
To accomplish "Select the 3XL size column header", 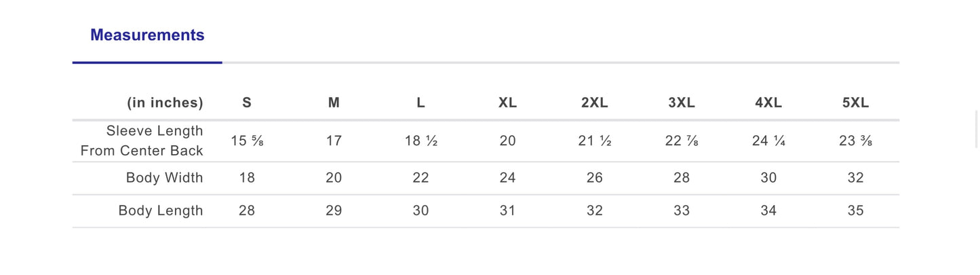I will click(682, 103).
